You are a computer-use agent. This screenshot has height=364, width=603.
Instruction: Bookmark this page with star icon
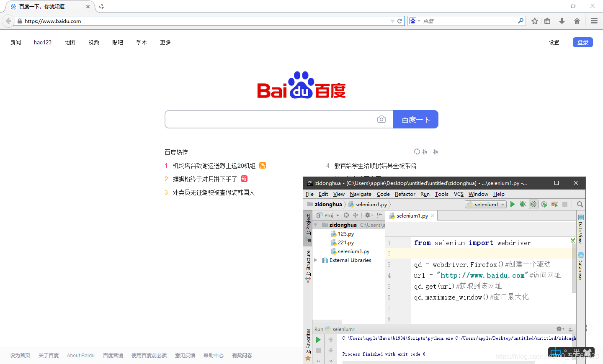tap(535, 21)
